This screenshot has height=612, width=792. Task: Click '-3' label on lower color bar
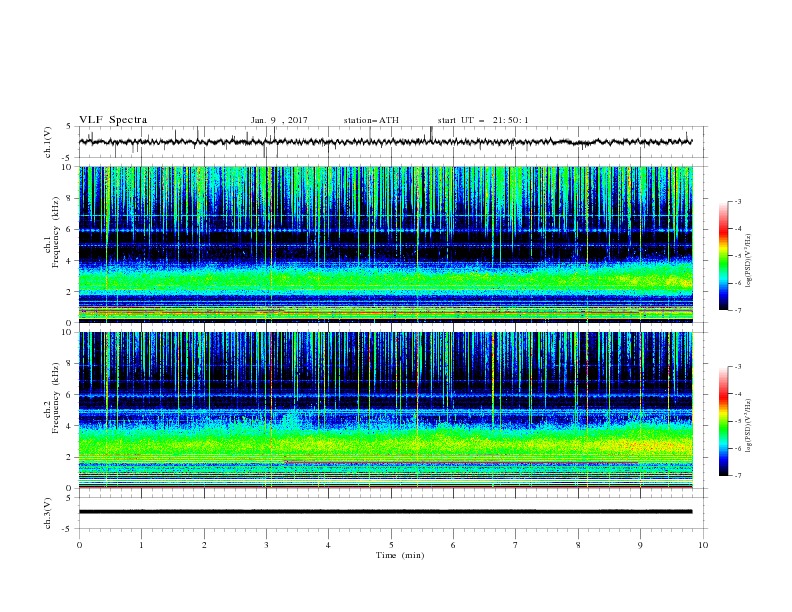(x=738, y=367)
